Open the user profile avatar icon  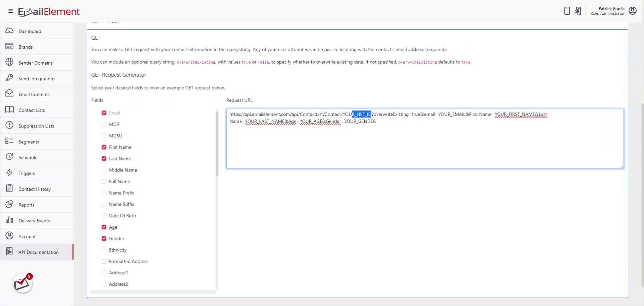click(633, 11)
